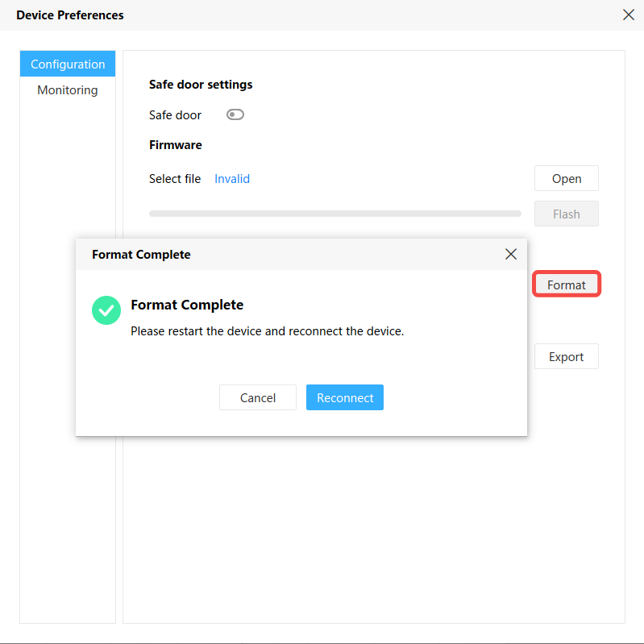Switch to the Monitoring tab
644x644 pixels.
pyautogui.click(x=68, y=90)
